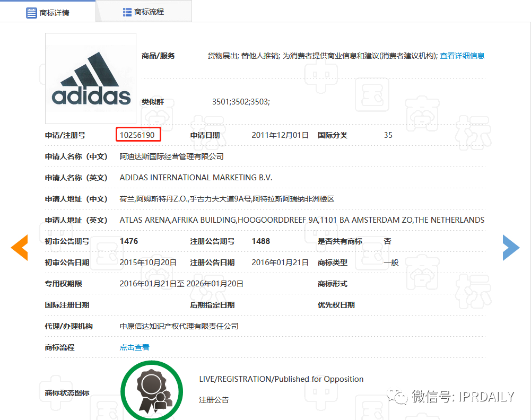Click the WeChat logo beside IPRDAILY
Screen dimensions: 531x420
pos(396,396)
